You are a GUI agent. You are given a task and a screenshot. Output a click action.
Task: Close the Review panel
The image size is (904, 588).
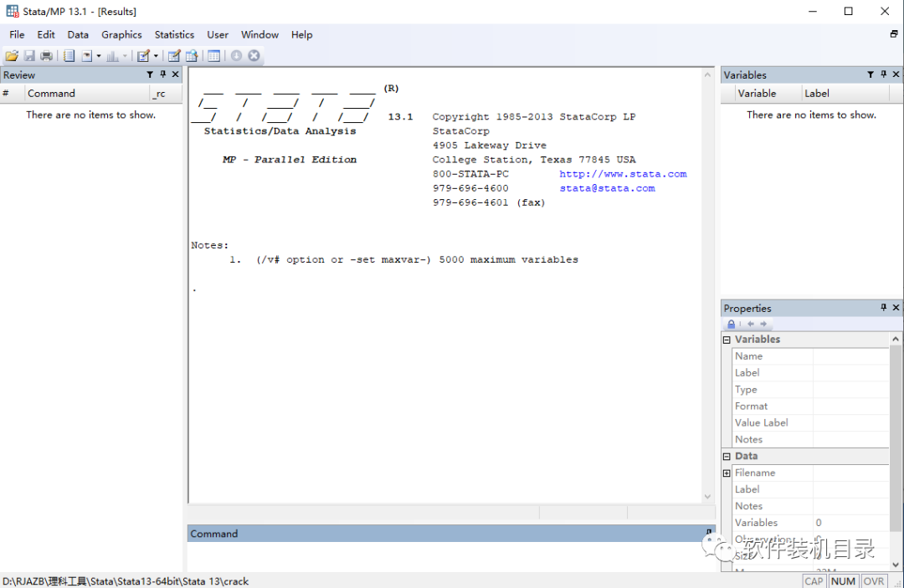click(175, 74)
